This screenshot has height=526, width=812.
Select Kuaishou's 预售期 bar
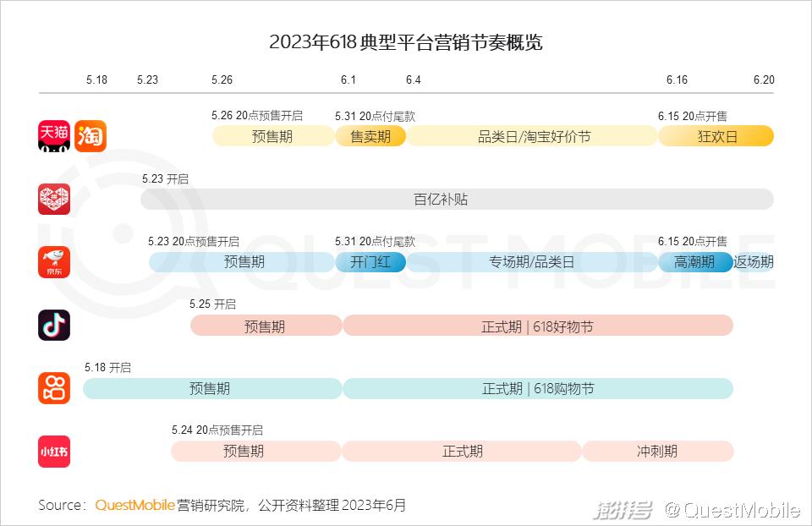pos(212,389)
